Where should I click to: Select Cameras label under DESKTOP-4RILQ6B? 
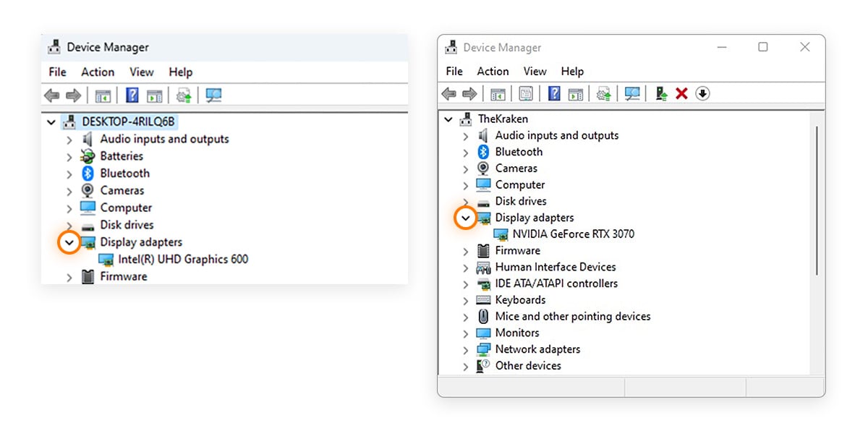pos(122,190)
